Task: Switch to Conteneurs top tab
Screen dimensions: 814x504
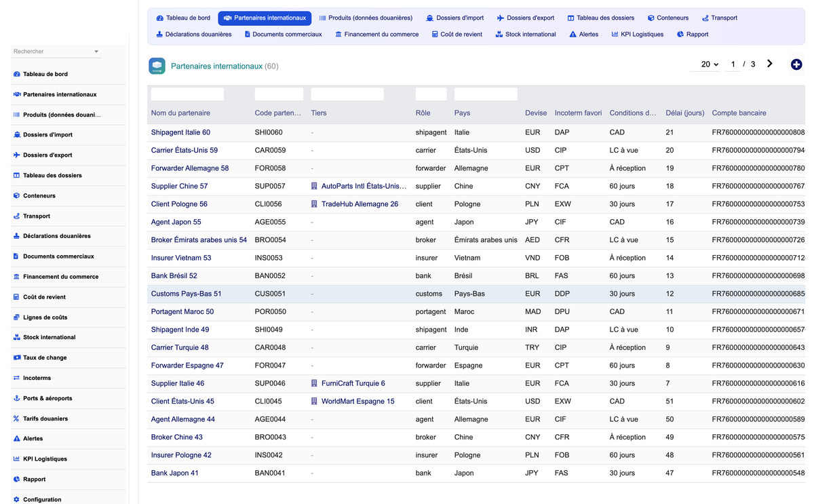Action: pos(668,18)
